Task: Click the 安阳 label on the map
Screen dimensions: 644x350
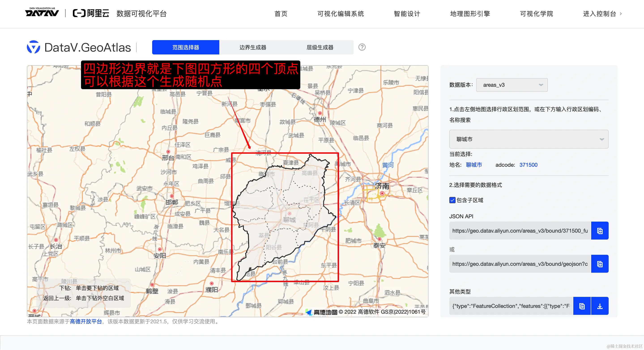Action: [x=160, y=256]
